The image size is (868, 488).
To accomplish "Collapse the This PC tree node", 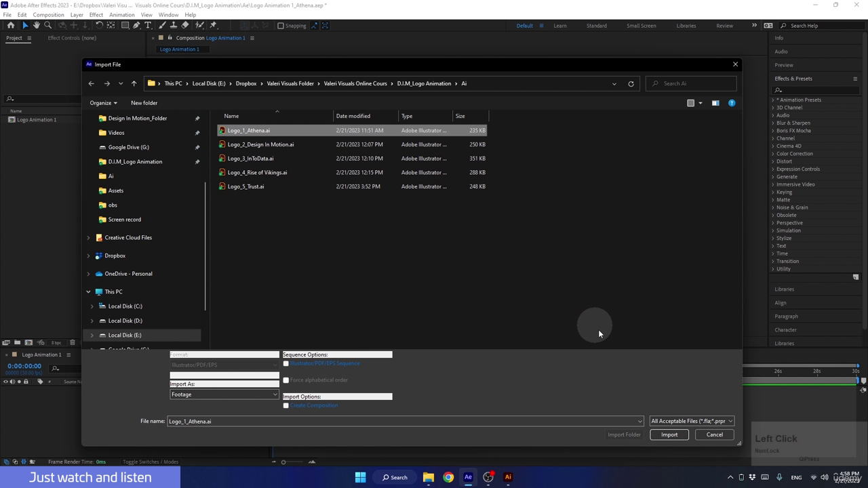I will (x=89, y=292).
